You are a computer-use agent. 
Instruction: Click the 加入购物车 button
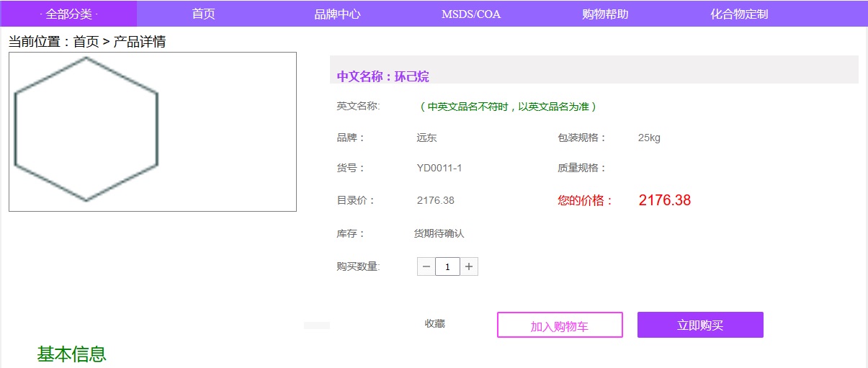[x=560, y=325]
